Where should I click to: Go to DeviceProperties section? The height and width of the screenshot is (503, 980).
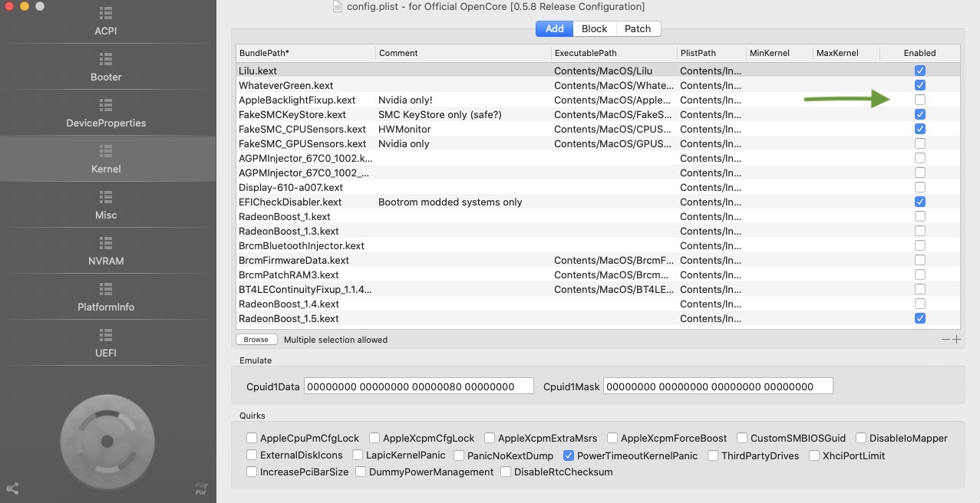[106, 113]
